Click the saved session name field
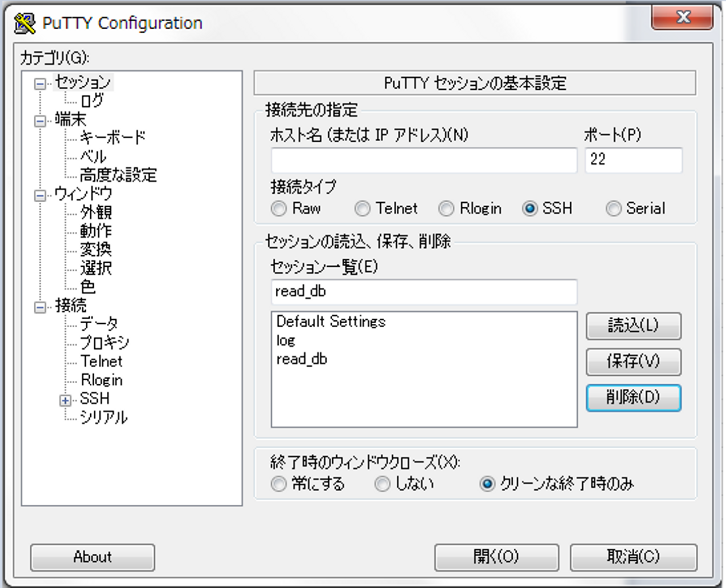 (x=424, y=292)
